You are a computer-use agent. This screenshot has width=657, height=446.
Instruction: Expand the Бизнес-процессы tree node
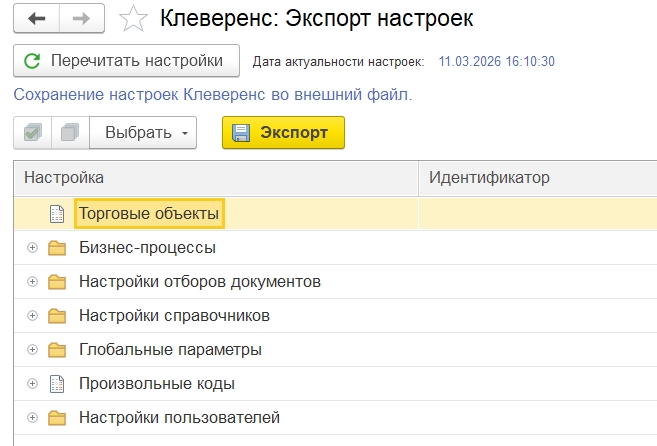pyautogui.click(x=32, y=248)
